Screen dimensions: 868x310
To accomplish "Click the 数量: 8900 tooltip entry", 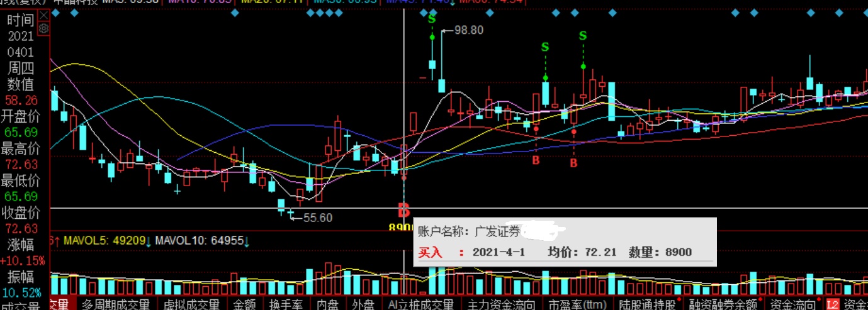I will (x=660, y=252).
